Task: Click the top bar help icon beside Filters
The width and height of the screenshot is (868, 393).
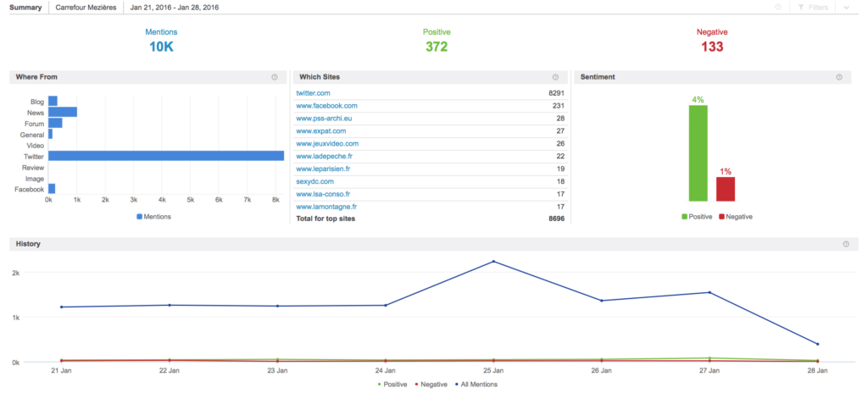Action: click(777, 8)
